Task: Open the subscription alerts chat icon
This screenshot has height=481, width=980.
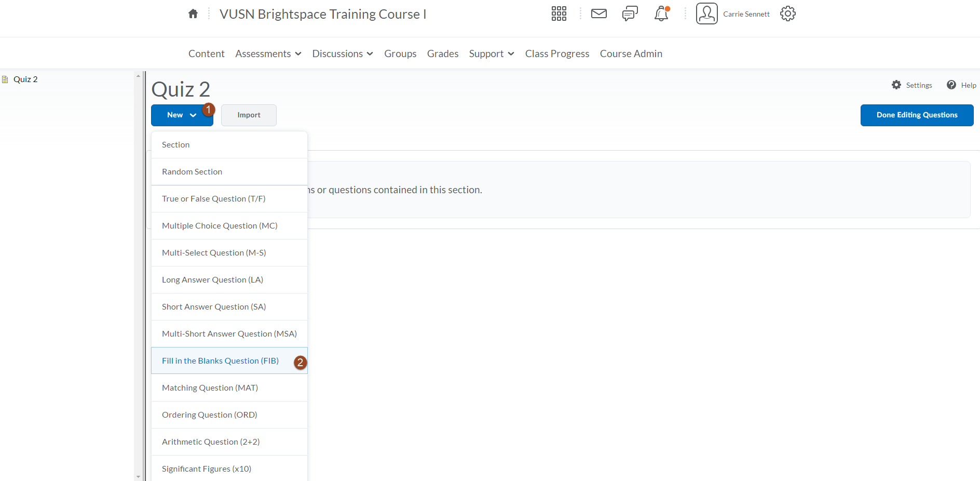Action: click(x=630, y=14)
